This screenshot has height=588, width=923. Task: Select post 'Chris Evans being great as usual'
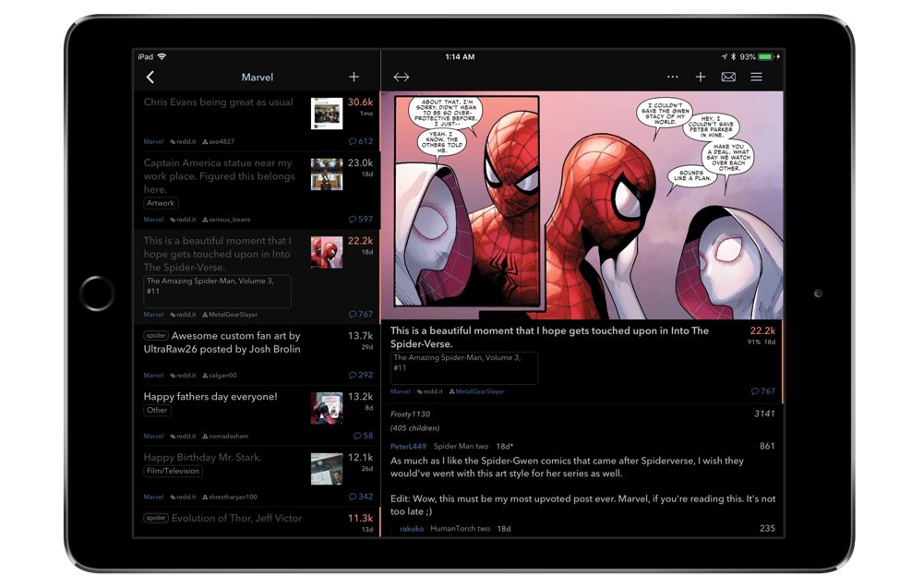[x=219, y=102]
